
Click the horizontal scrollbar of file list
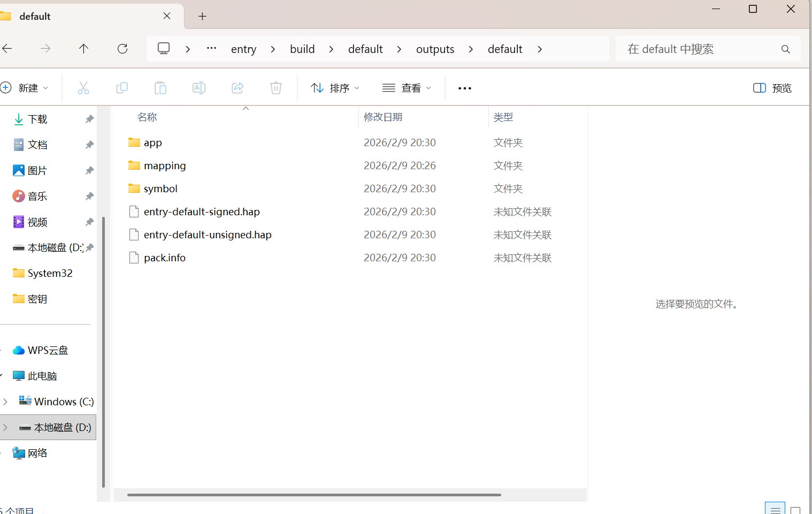[x=314, y=495]
